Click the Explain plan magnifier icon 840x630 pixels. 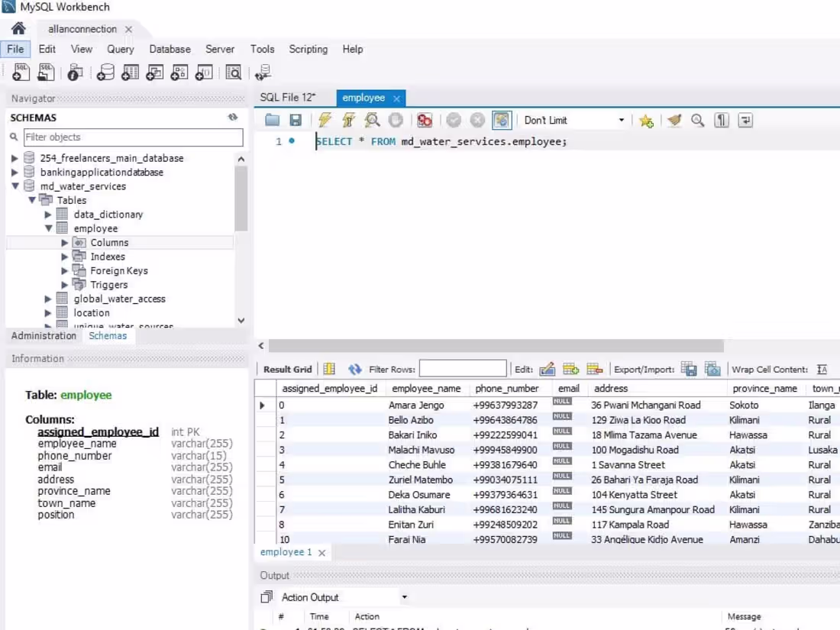point(372,120)
